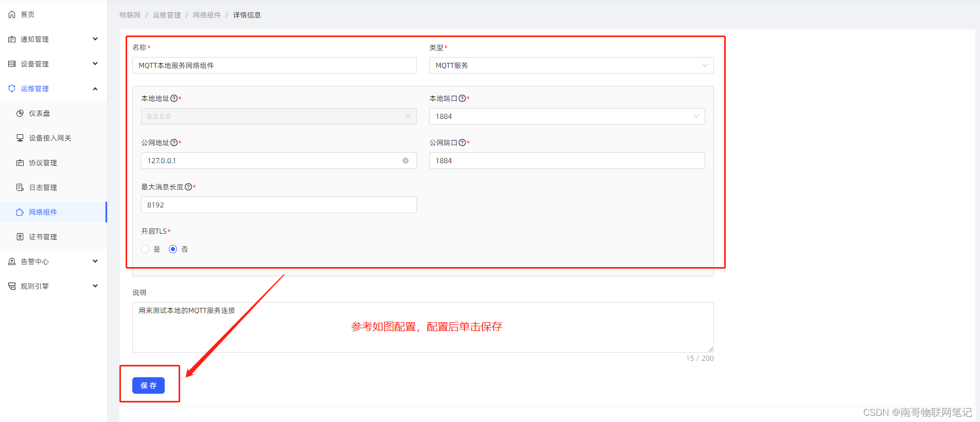This screenshot has width=980, height=422.
Task: Click 运维管理 breadcrumb link
Action: (x=166, y=15)
